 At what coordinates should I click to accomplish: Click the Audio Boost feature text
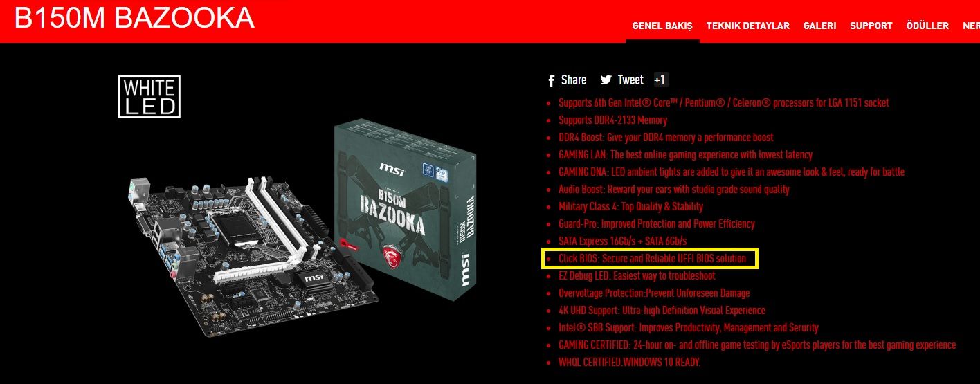673,190
